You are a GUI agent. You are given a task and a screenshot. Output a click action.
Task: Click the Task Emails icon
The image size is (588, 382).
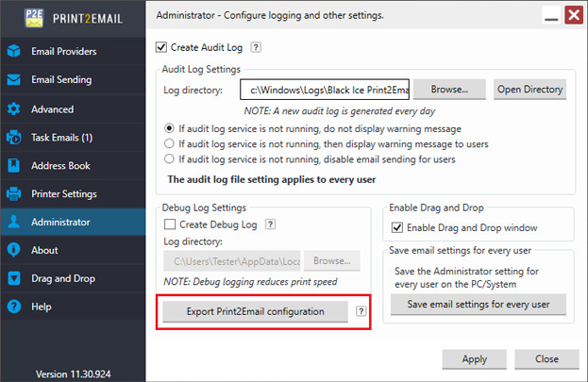point(14,138)
